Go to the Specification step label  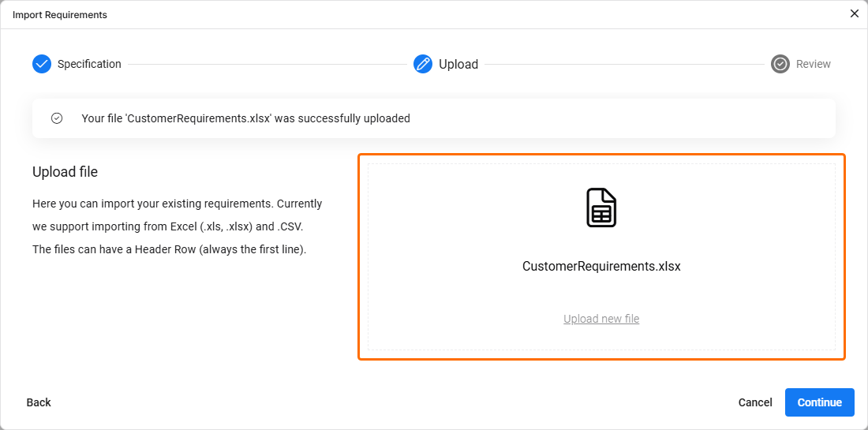click(x=89, y=64)
